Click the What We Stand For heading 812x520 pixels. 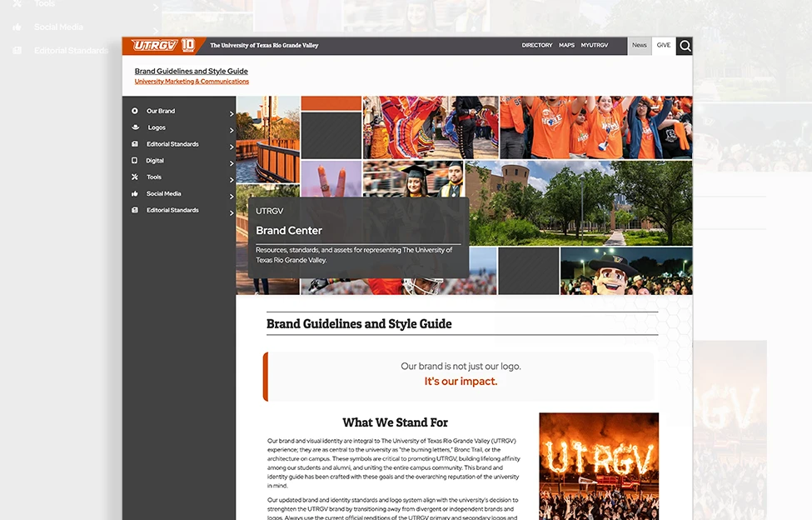pos(395,422)
